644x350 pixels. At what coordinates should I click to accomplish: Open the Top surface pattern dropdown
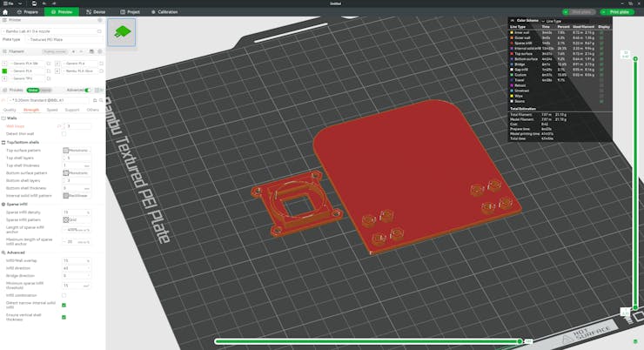78,150
